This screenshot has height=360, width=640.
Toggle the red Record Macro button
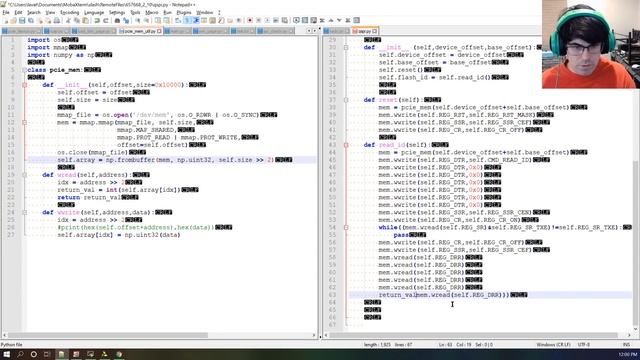(x=250, y=20)
